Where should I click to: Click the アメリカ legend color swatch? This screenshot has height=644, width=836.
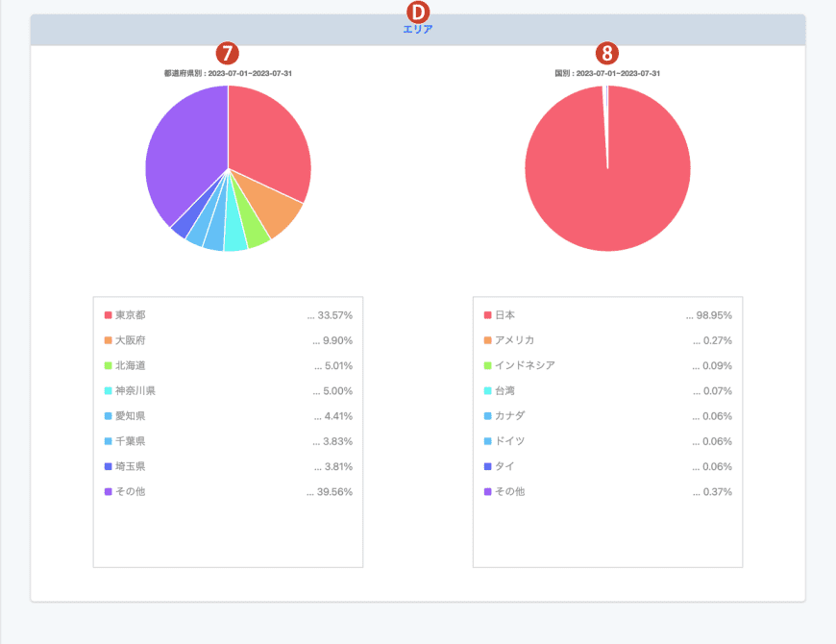coord(488,340)
